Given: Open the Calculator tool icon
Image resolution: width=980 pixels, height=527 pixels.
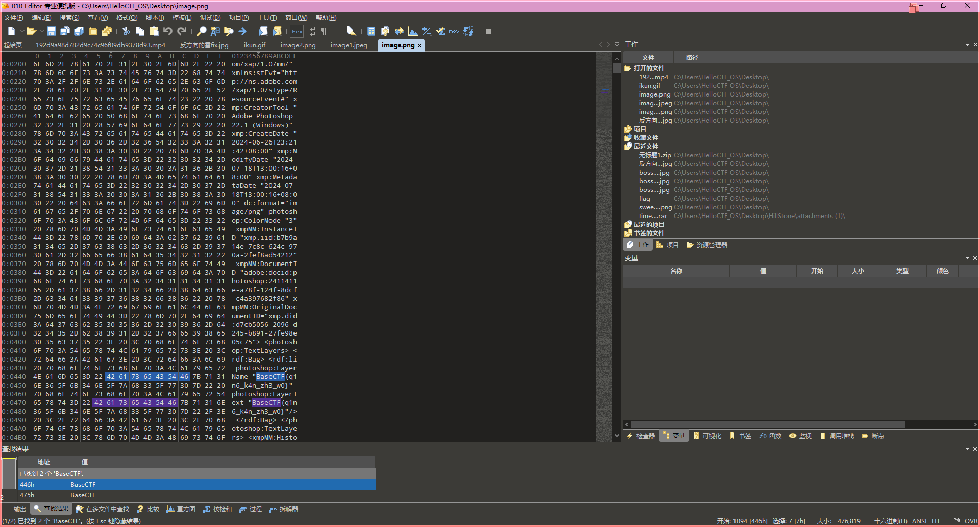Looking at the screenshot, I should (x=371, y=31).
